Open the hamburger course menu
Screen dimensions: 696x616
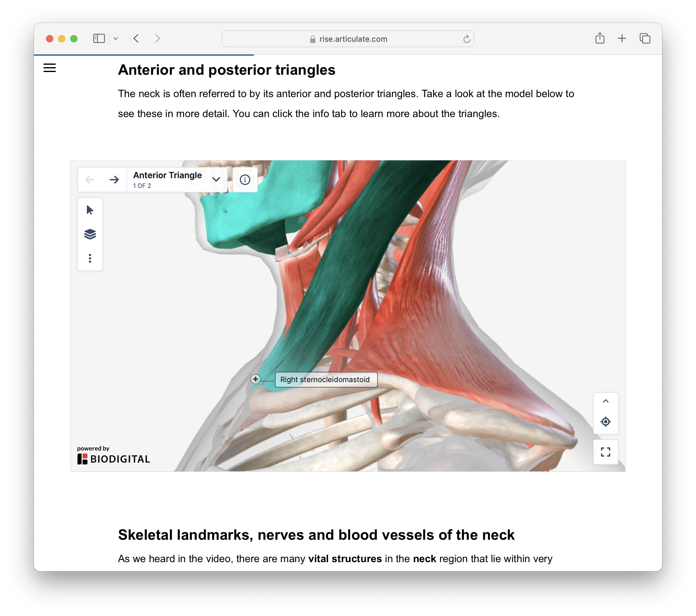click(50, 68)
